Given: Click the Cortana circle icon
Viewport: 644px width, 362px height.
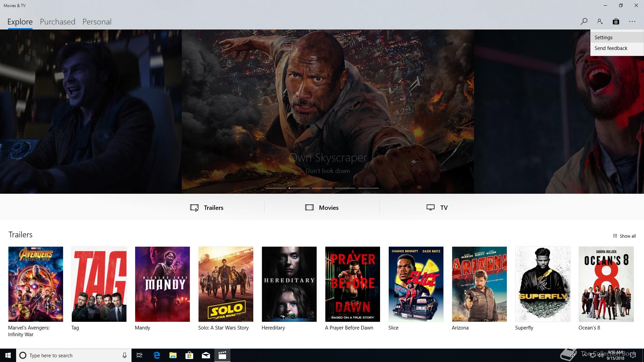Looking at the screenshot, I should [23, 355].
